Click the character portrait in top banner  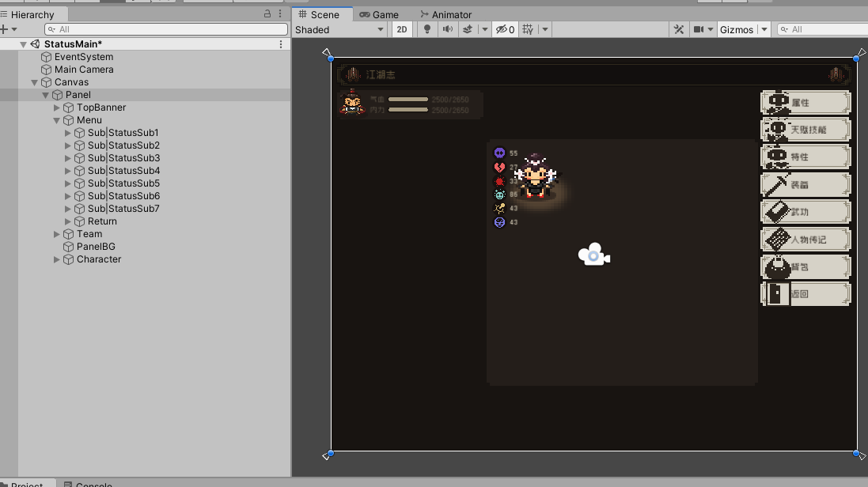point(352,103)
